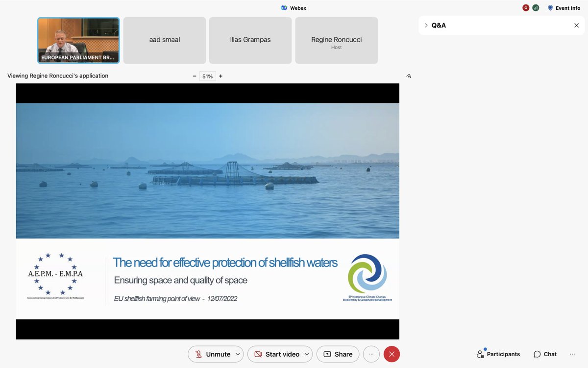The height and width of the screenshot is (368, 588).
Task: Open the more options ellipsis in the meeting controls
Action: (371, 354)
